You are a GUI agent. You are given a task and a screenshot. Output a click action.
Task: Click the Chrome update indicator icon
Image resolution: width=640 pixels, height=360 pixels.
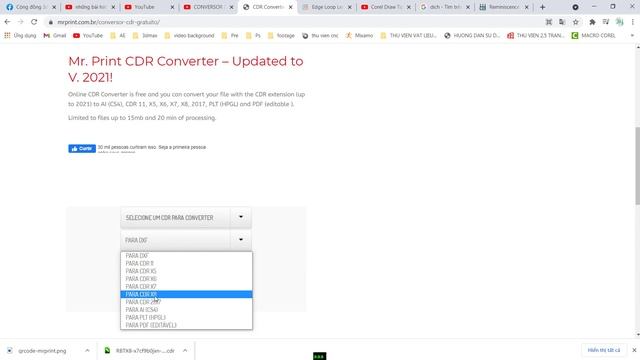(x=575, y=7)
